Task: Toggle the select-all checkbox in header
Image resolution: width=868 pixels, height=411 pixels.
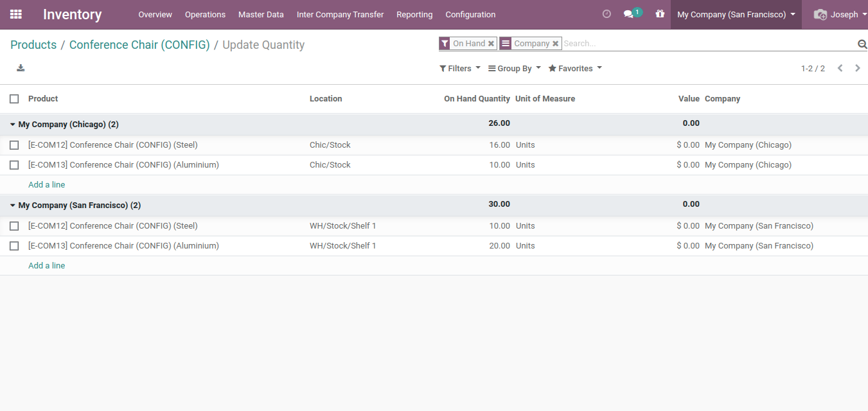Action: [14, 99]
